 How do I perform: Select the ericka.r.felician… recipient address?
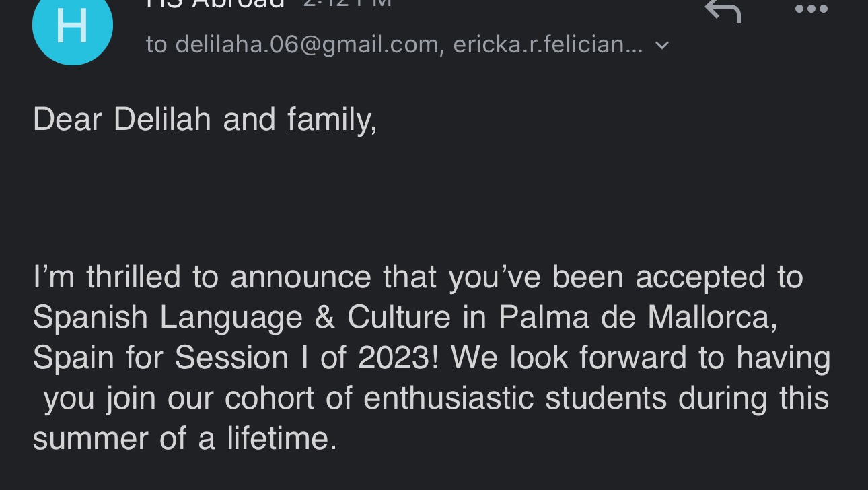(548, 44)
